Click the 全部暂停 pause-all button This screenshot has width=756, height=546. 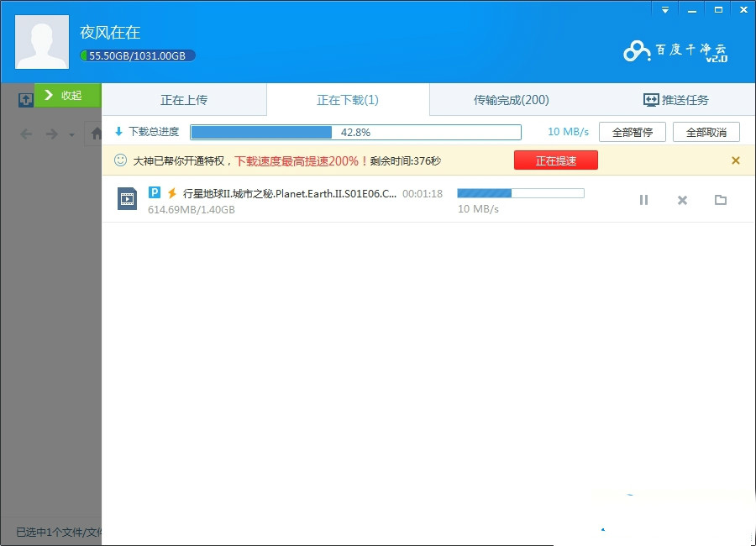[x=632, y=131]
